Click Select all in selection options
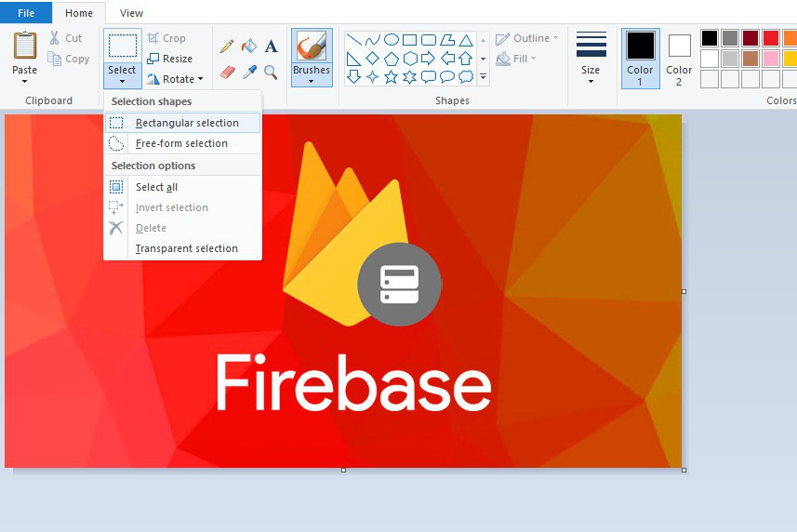Image resolution: width=797 pixels, height=532 pixels. pos(156,187)
